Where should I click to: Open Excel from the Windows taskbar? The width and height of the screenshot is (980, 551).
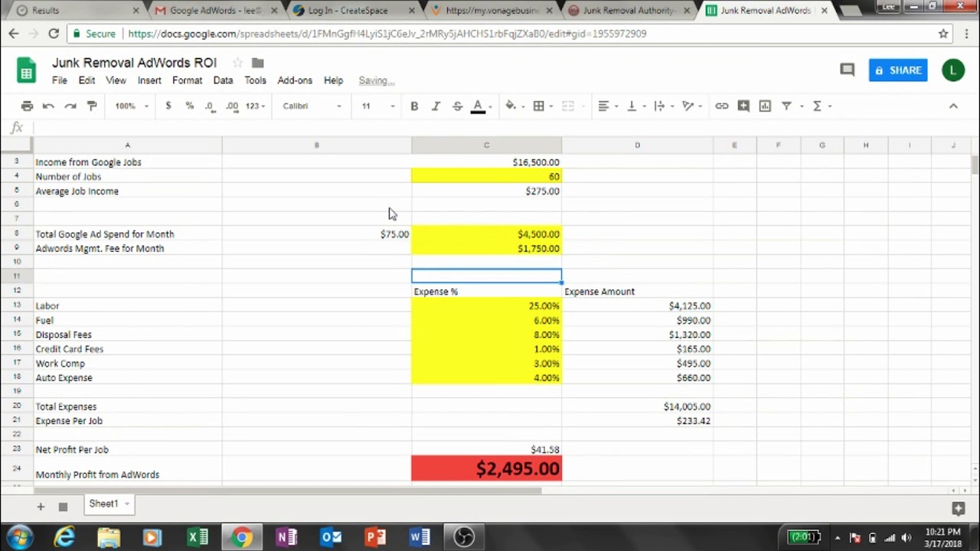click(198, 537)
